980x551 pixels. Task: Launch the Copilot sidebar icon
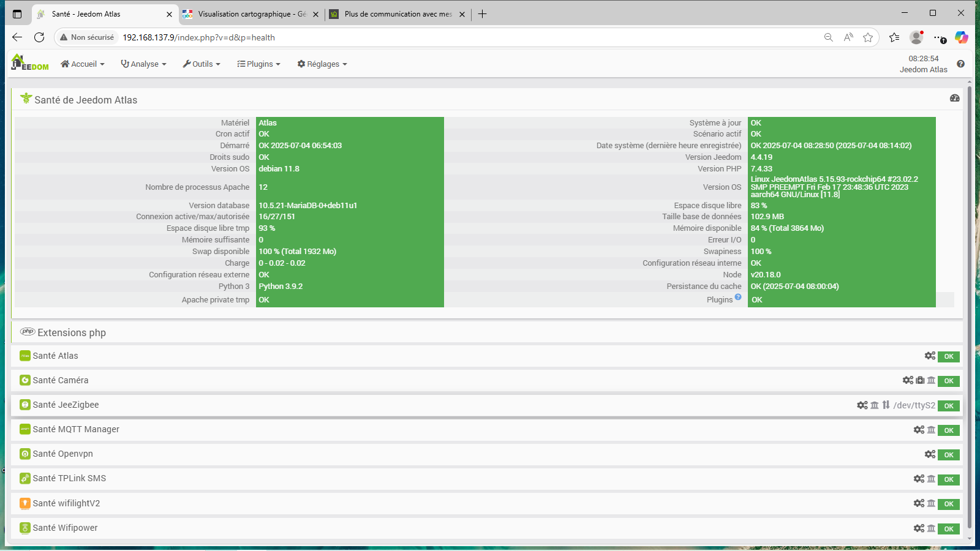[x=962, y=37]
